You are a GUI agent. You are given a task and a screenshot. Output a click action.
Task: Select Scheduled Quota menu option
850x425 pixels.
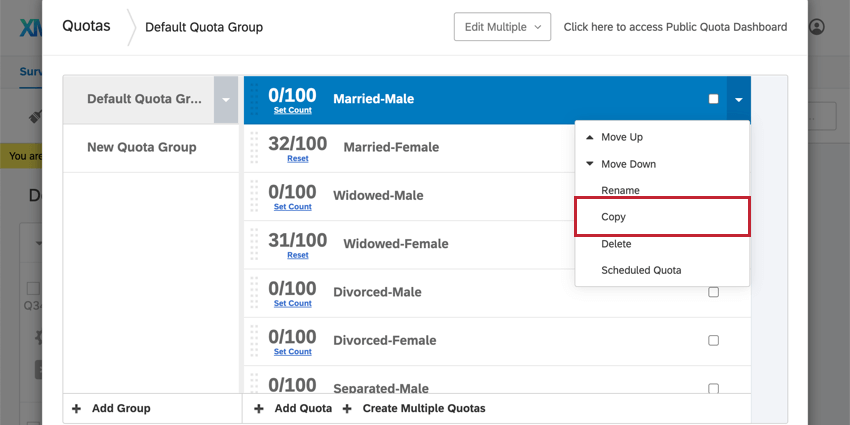coord(640,270)
